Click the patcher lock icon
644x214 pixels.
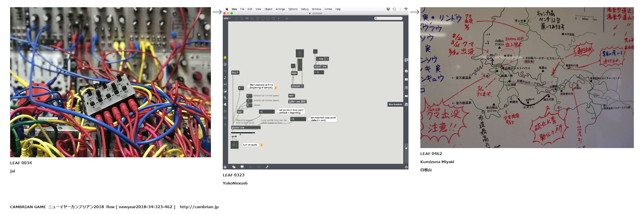click(225, 167)
